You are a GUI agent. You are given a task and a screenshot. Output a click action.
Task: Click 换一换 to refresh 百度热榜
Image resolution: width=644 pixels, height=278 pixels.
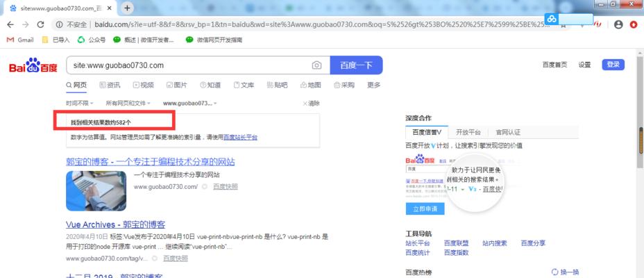tap(565, 272)
